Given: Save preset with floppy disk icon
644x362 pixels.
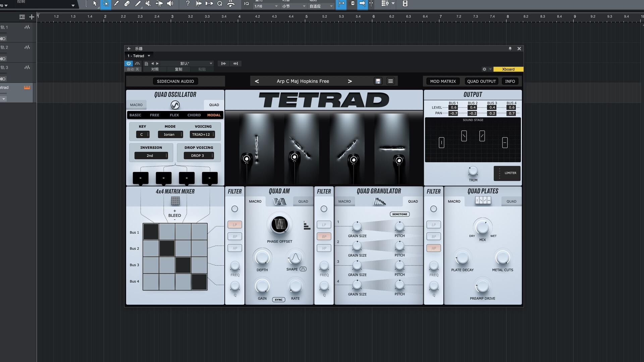Looking at the screenshot, I should [378, 81].
